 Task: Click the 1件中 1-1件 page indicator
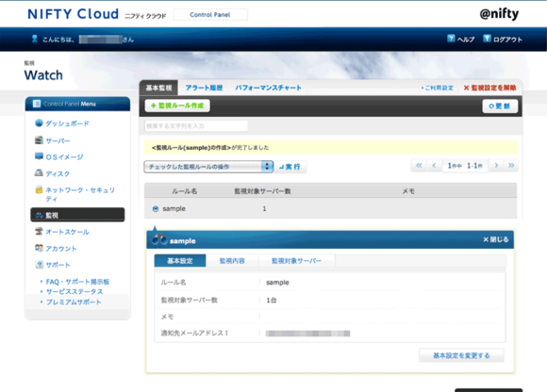pyautogui.click(x=465, y=166)
